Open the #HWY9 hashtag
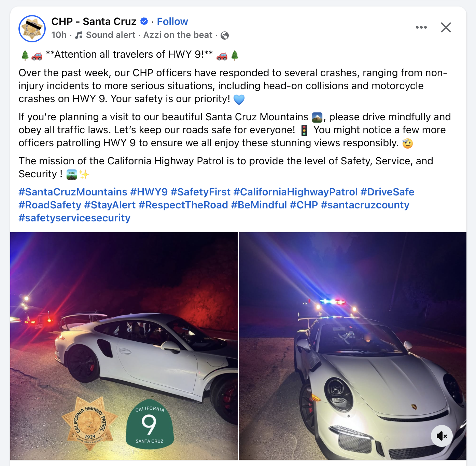 pyautogui.click(x=149, y=192)
